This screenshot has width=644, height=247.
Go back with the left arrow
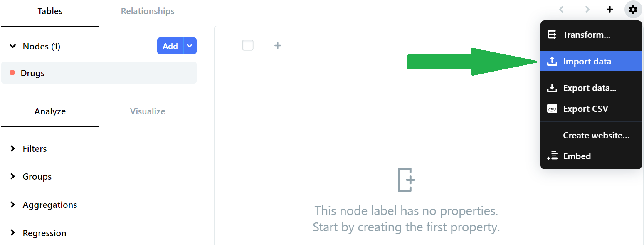coord(562,10)
